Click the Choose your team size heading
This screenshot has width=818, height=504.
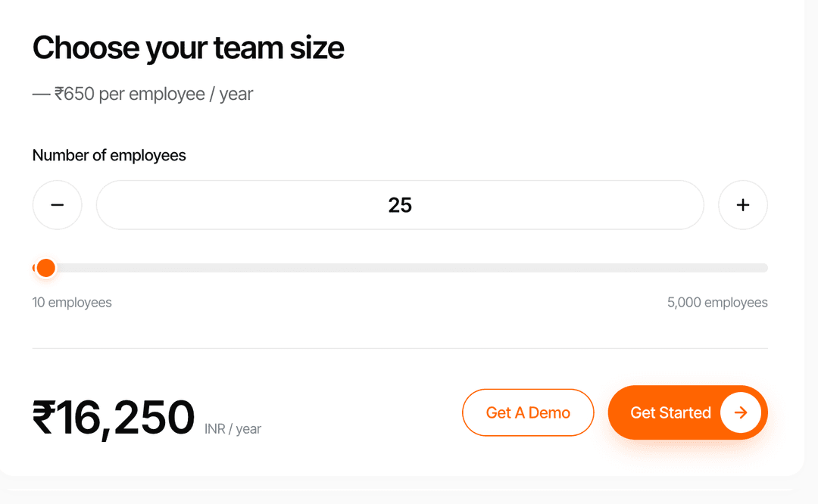pyautogui.click(x=189, y=48)
